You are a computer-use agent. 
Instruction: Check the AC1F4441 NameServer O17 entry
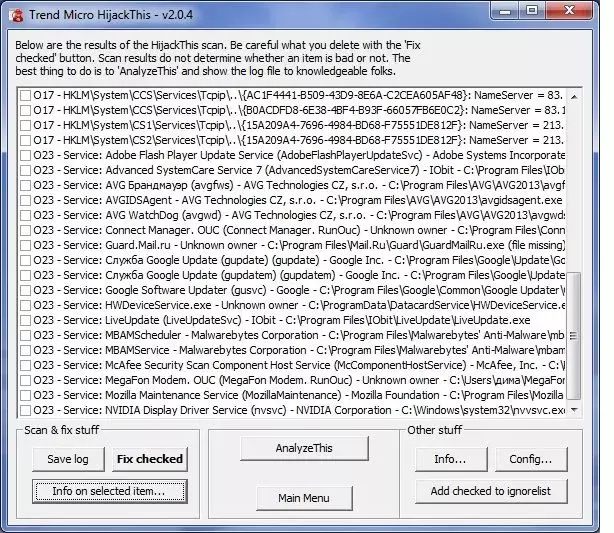point(25,95)
